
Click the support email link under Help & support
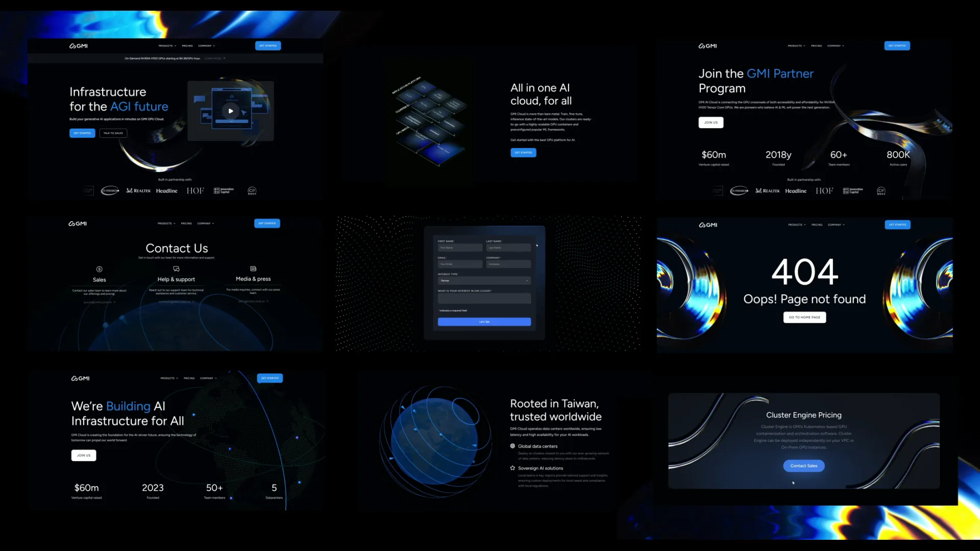(x=176, y=302)
